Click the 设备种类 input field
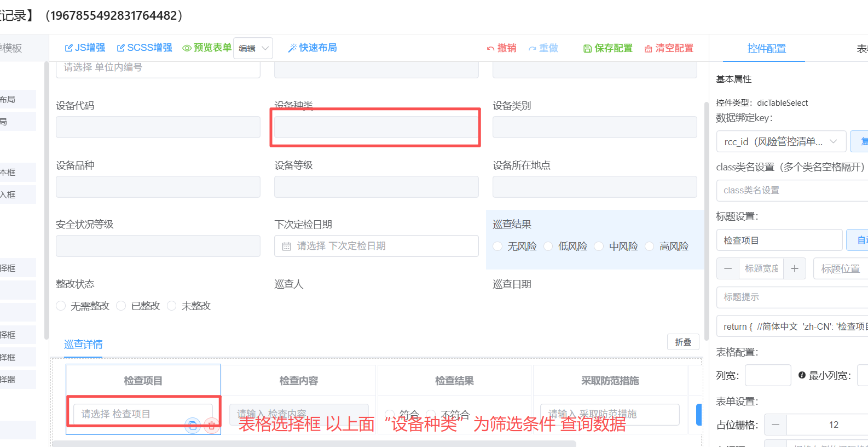The width and height of the screenshot is (868, 447). pyautogui.click(x=376, y=127)
